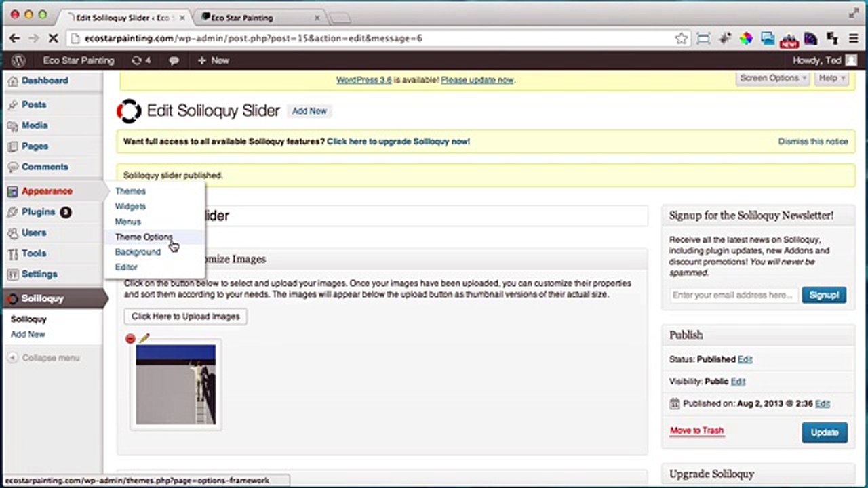Click the browser back arrow
Image resolution: width=868 pixels, height=488 pixels.
pyautogui.click(x=14, y=39)
